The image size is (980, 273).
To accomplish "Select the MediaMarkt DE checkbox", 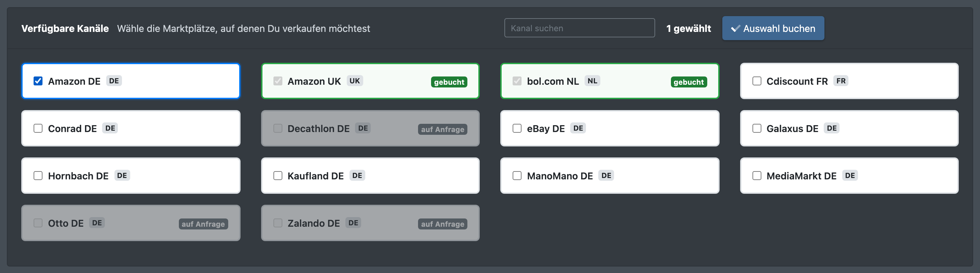I will [x=757, y=176].
